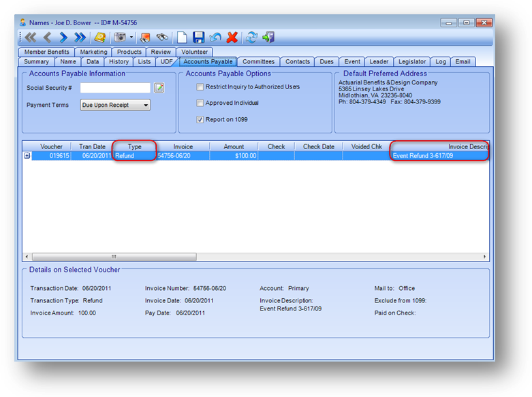This screenshot has width=532, height=397.
Task: Exit via the door arrow icon
Action: click(268, 37)
